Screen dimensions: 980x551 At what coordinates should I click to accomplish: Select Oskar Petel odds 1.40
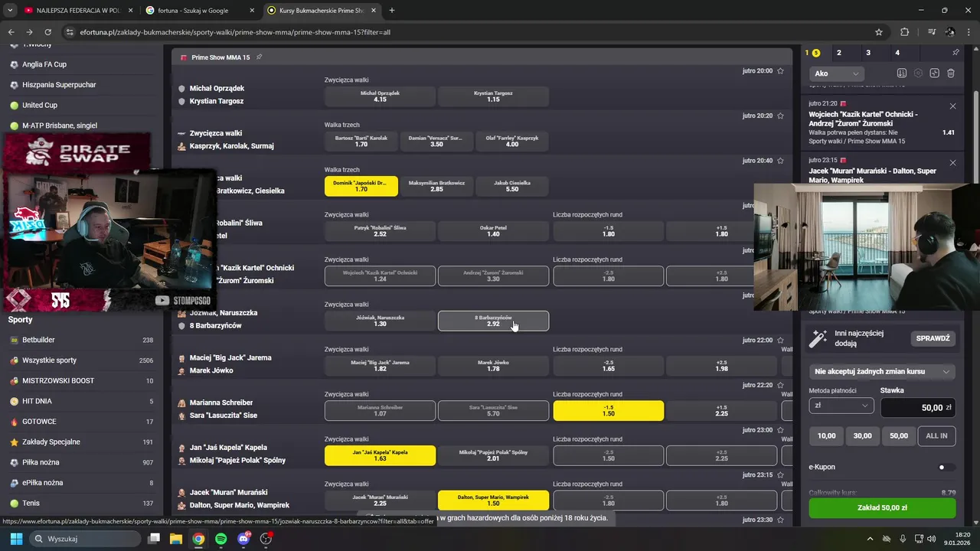click(x=493, y=231)
